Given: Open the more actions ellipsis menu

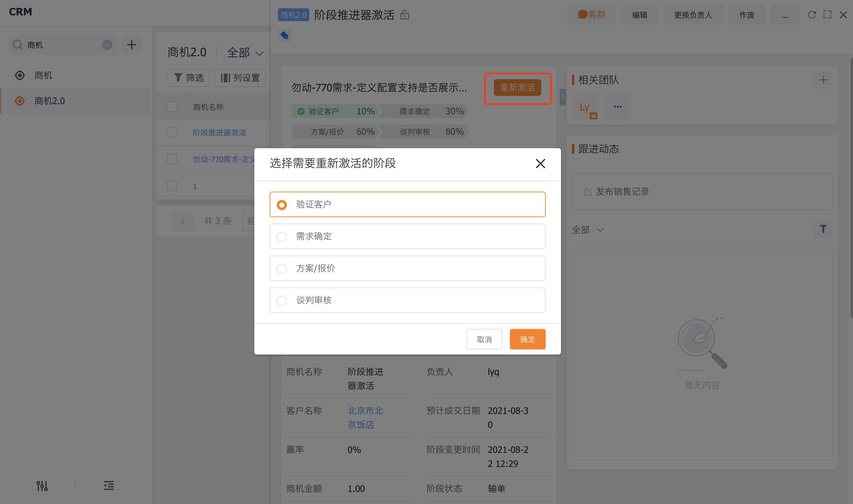Looking at the screenshot, I should point(785,15).
